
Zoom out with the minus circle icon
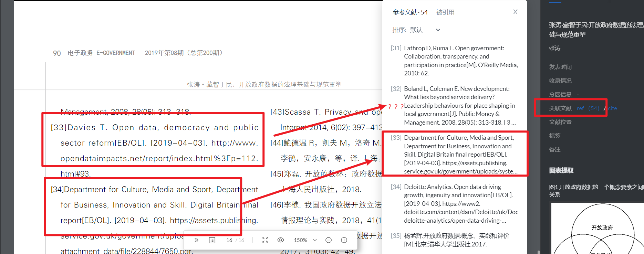pyautogui.click(x=329, y=240)
